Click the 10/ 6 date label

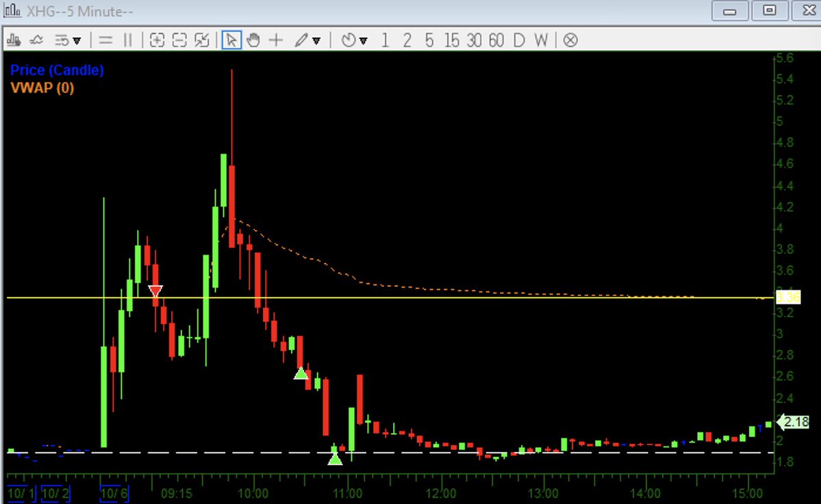[x=114, y=493]
